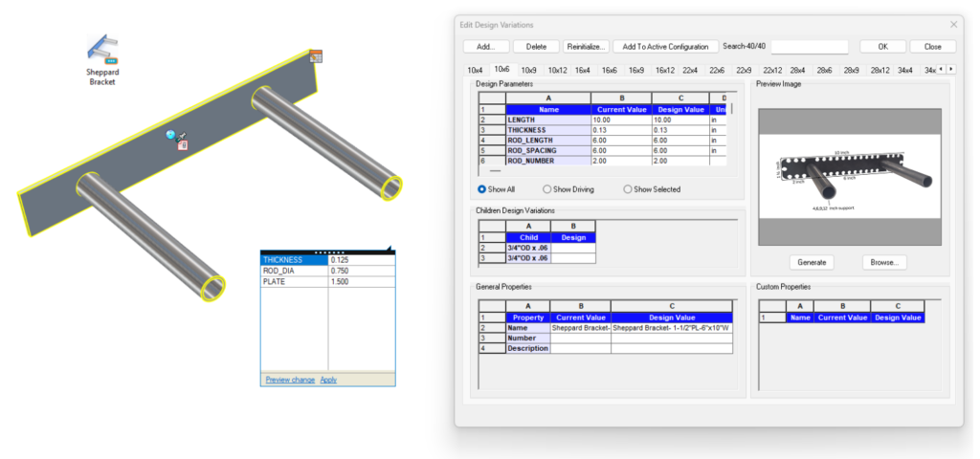Screen dimensions: 980x459
Task: Open the 28x9 variation tab
Action: coord(851,71)
